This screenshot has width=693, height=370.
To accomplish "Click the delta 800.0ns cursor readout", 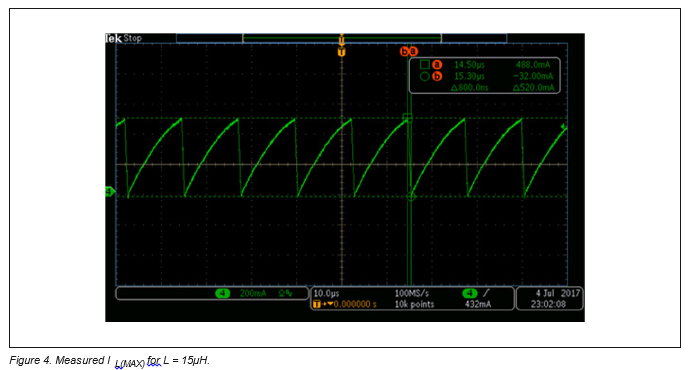I will (x=470, y=88).
